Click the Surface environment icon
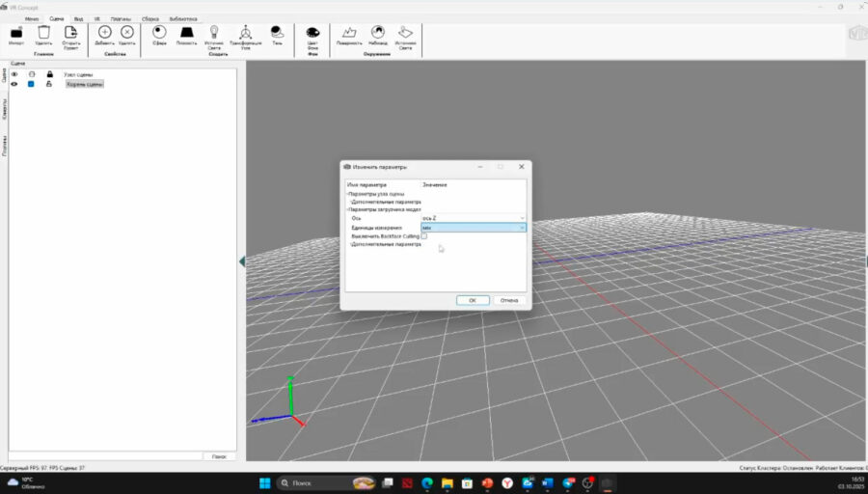This screenshot has width=868, height=494. point(348,33)
